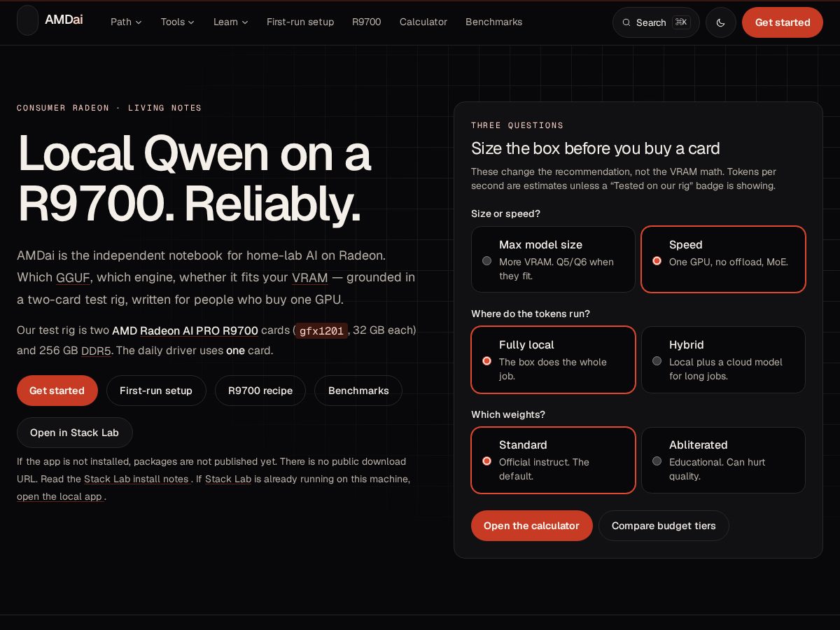Pick the Abliterated weights option
Image resolution: width=840 pixels, height=630 pixels.
point(724,460)
